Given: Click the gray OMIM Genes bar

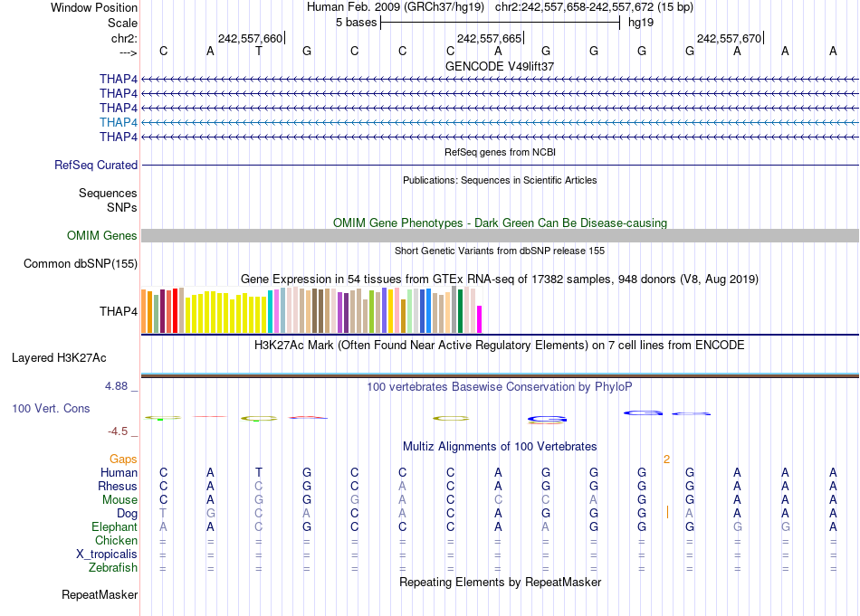Looking at the screenshot, I should 500,236.
